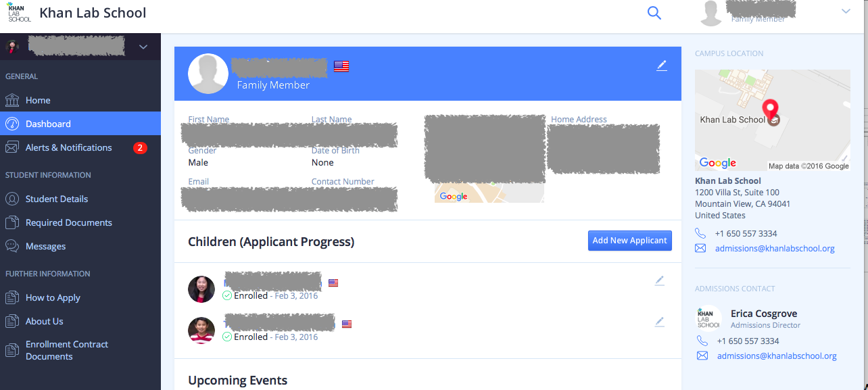Click the family member profile avatar
Screen dimensions: 868x390
(x=208, y=74)
